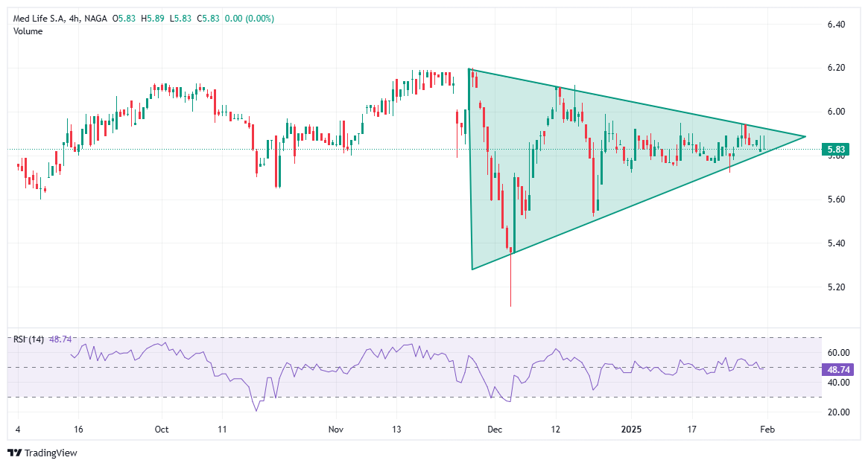Click the 5.20 price axis label
Screen dimensions: 868x466
point(836,287)
